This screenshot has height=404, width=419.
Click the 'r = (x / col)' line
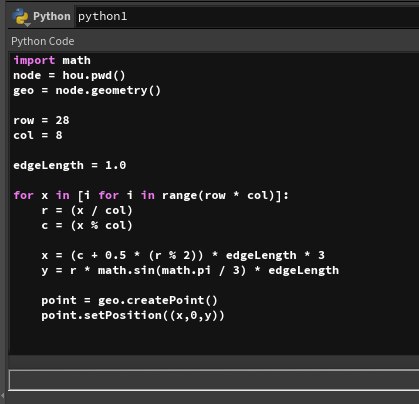pos(87,210)
